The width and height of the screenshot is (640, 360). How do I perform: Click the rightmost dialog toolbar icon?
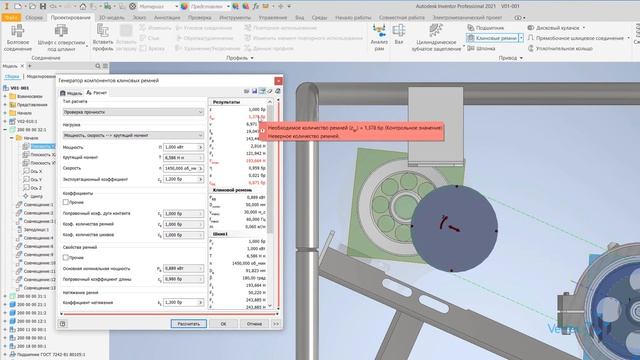[x=278, y=91]
